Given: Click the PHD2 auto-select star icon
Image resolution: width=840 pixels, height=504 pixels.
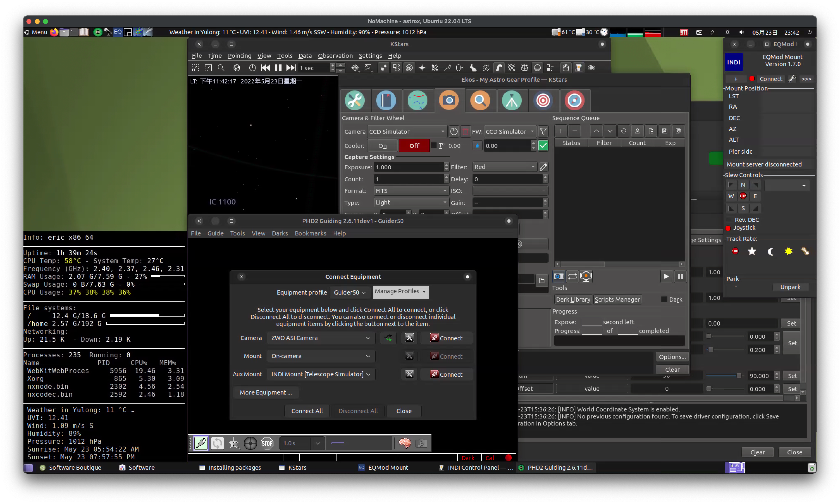Looking at the screenshot, I should click(234, 443).
